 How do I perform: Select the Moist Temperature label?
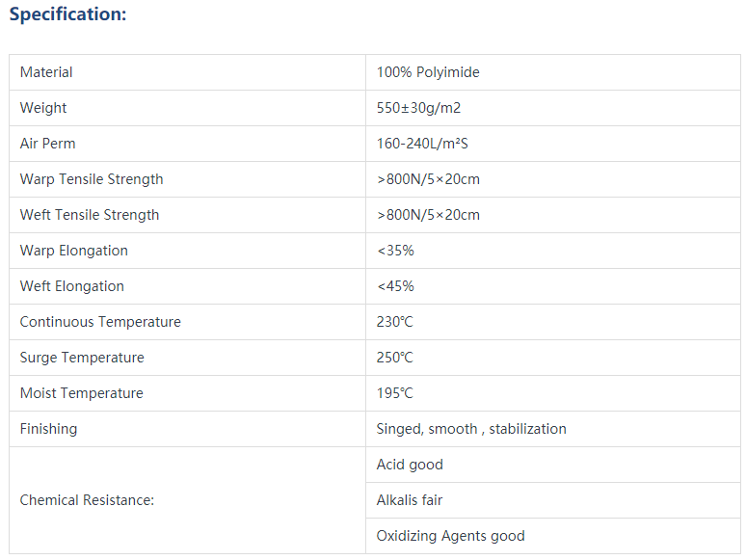(x=81, y=393)
